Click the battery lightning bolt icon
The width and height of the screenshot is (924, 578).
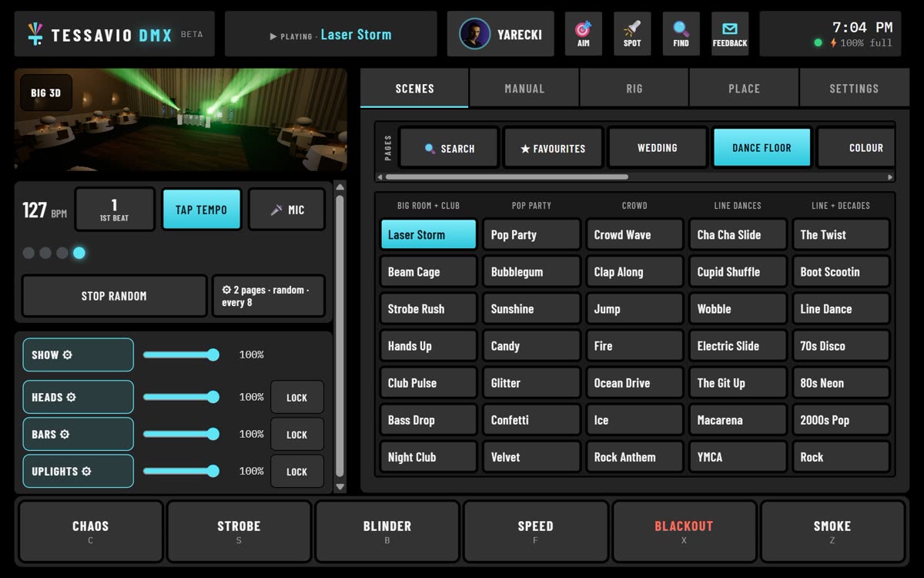(833, 43)
